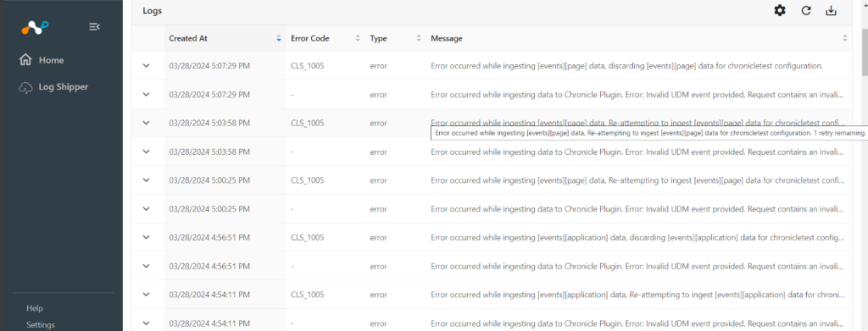Expand the 4:56:51 PM CLS_1005 log row
Screen dimensions: 868x331
(x=146, y=237)
